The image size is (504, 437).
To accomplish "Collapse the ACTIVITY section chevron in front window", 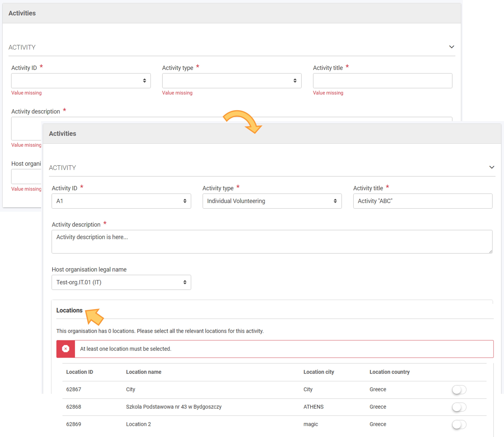I will point(492,167).
